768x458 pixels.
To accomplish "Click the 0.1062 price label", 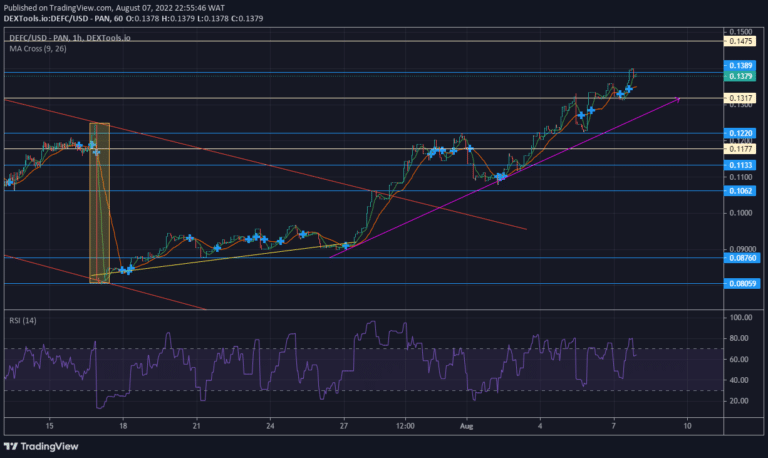I will click(x=740, y=191).
